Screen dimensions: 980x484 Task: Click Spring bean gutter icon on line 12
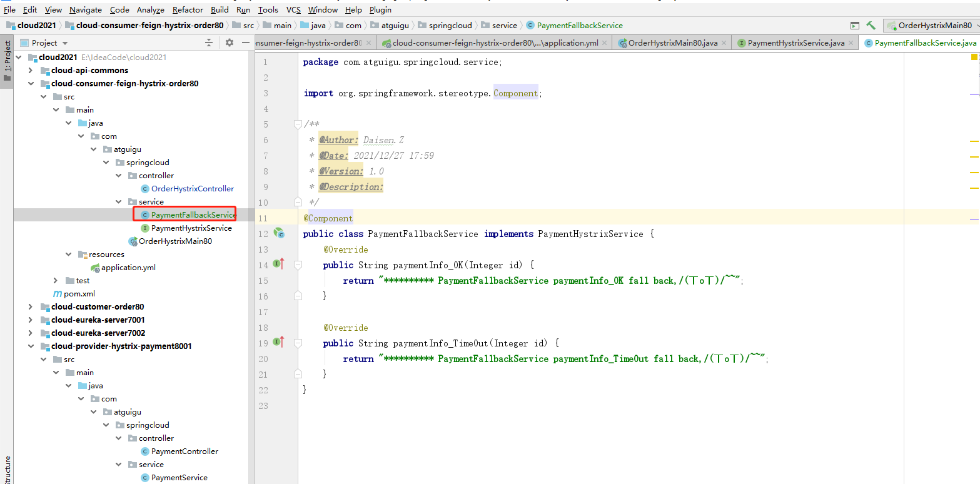(x=279, y=233)
